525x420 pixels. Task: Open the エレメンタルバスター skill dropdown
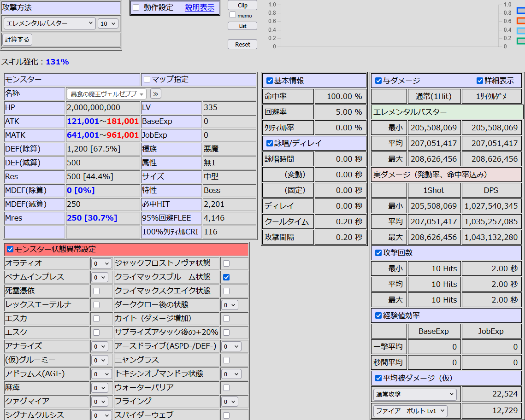[49, 23]
